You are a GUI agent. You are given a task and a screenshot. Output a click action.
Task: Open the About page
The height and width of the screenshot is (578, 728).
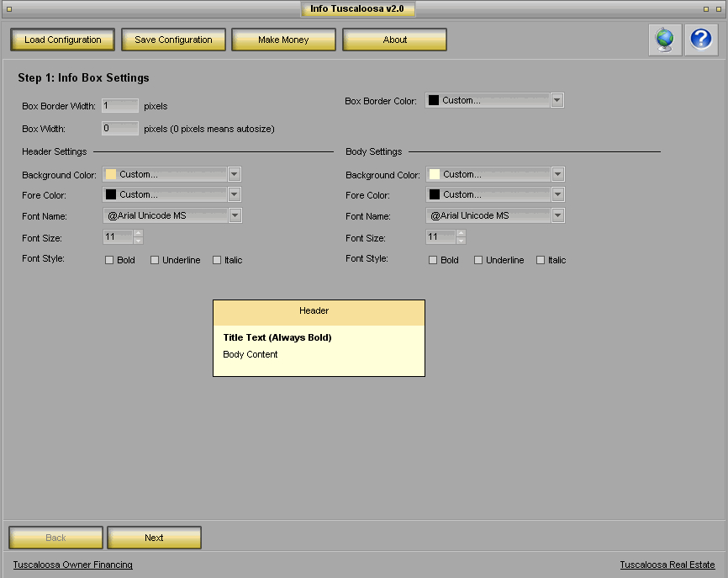[394, 40]
